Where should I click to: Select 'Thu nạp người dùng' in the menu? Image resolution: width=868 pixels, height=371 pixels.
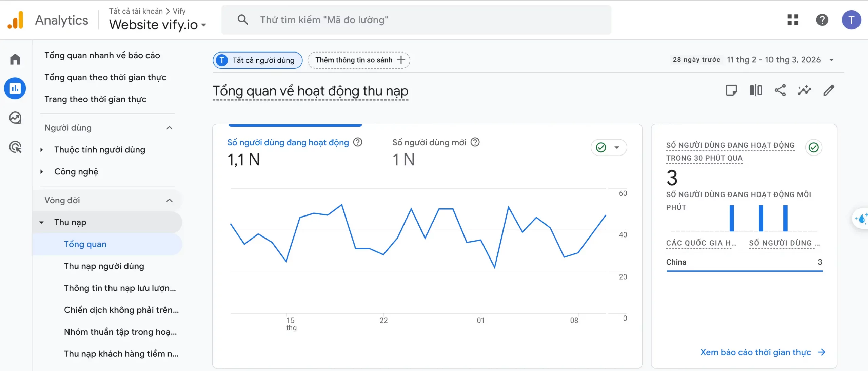click(x=104, y=266)
